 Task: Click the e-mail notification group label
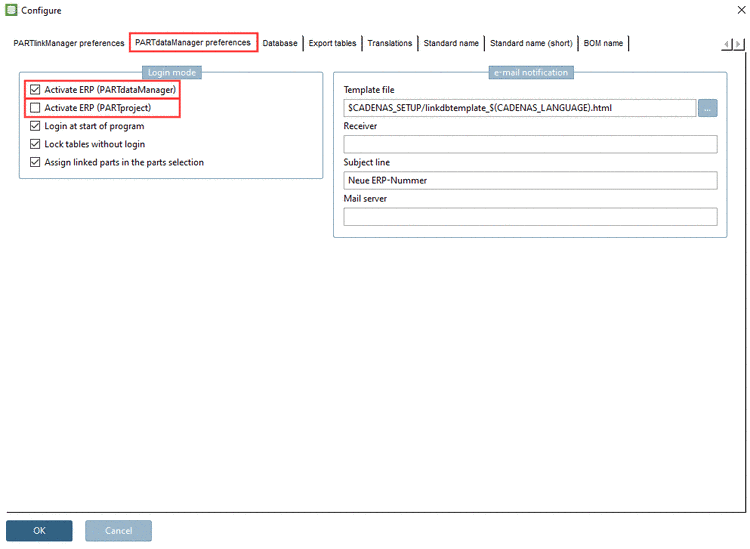531,72
